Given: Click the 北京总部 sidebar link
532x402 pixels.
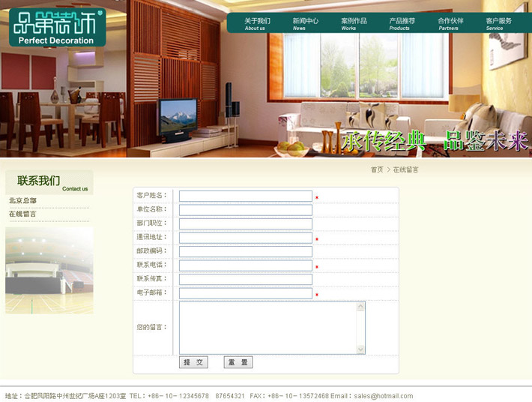Looking at the screenshot, I should [23, 201].
